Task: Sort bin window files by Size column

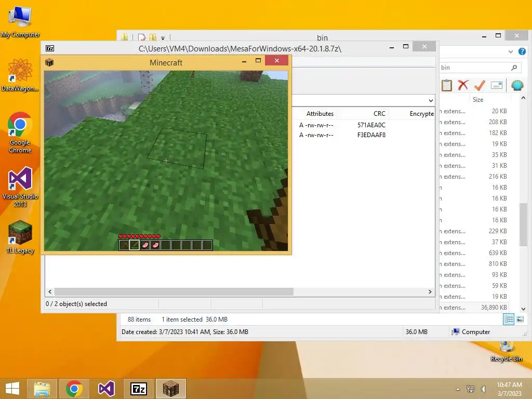Action: [x=478, y=99]
